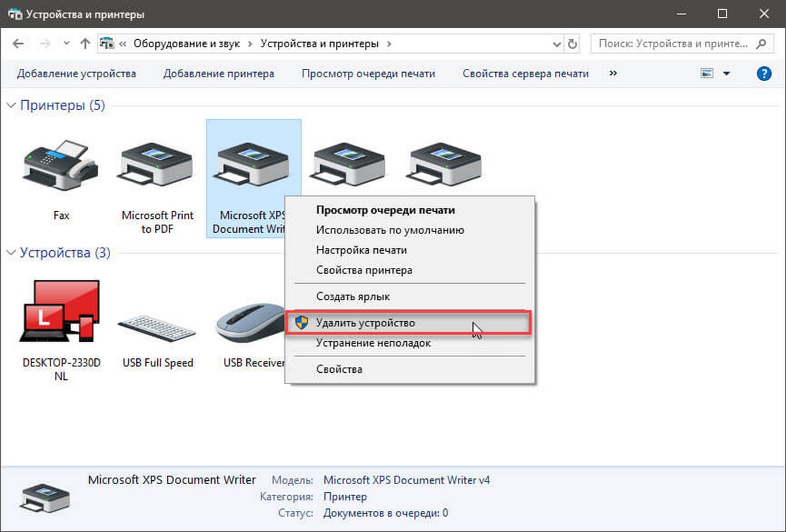786x532 pixels.
Task: Click the shield icon beside Удалить устройство
Action: pyautogui.click(x=301, y=323)
